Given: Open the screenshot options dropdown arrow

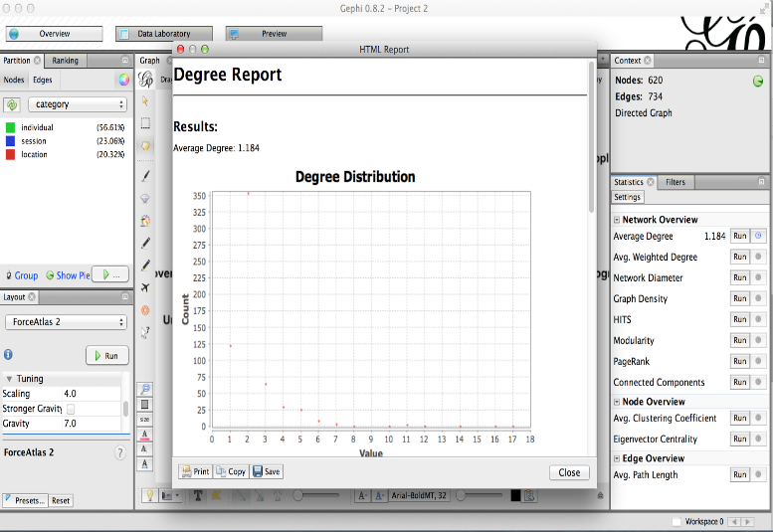Looking at the screenshot, I should [x=177, y=495].
